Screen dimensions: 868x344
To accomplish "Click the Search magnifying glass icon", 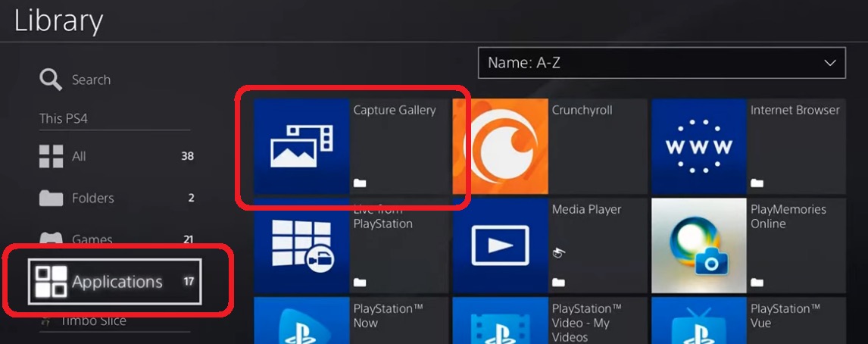I will [51, 80].
